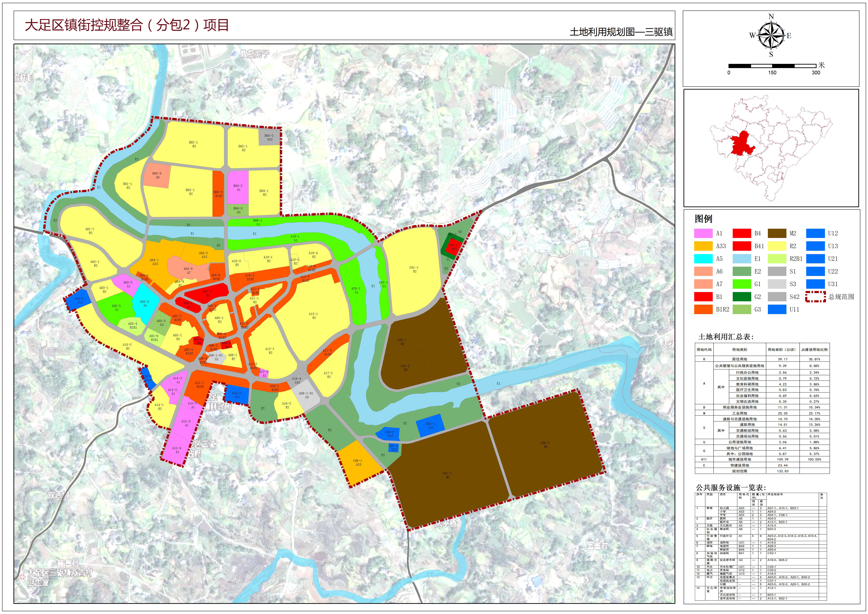
Task: Select the G1 bright green legend swatch
Action: [x=742, y=284]
